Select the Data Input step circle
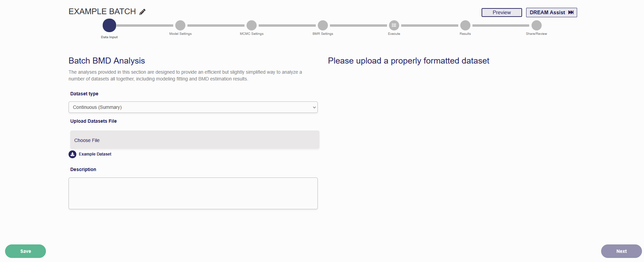The width and height of the screenshot is (644, 262). coord(109,25)
